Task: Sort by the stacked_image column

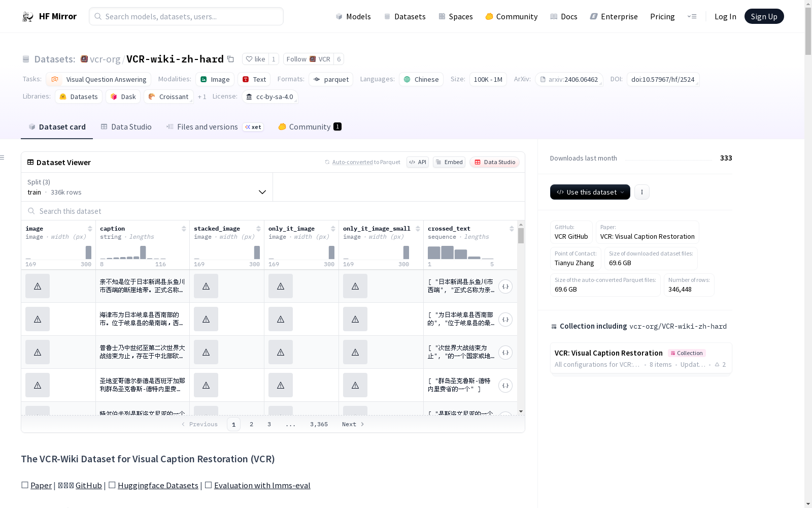Action: 258,229
